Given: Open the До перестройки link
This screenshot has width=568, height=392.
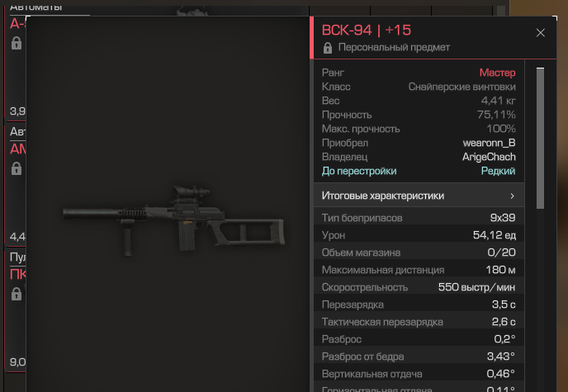Looking at the screenshot, I should coord(359,171).
